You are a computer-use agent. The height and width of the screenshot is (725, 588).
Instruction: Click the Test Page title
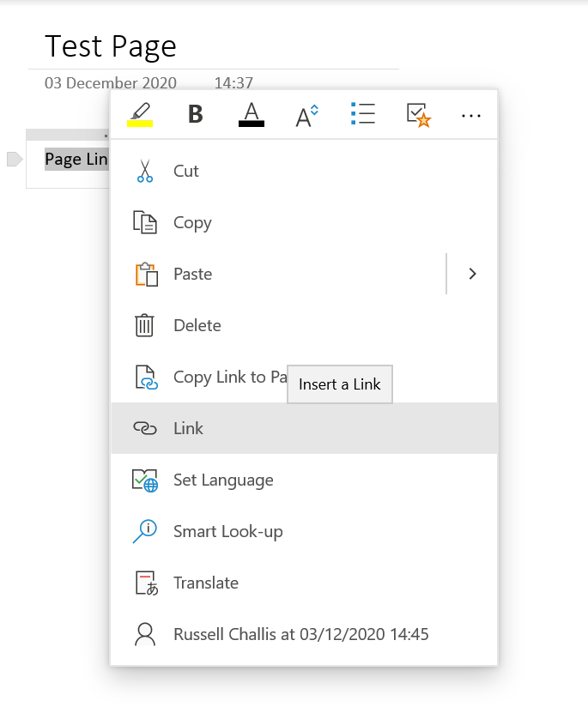(x=110, y=46)
